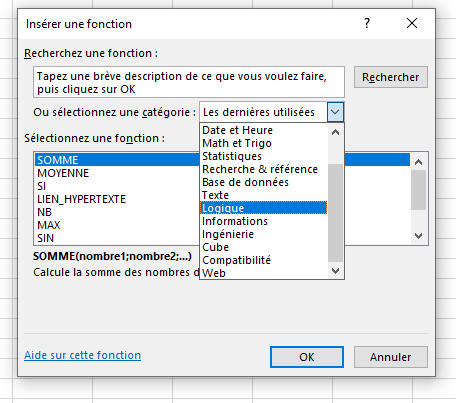This screenshot has height=403, width=456.
Task: Click the question mark help icon
Action: (x=367, y=23)
